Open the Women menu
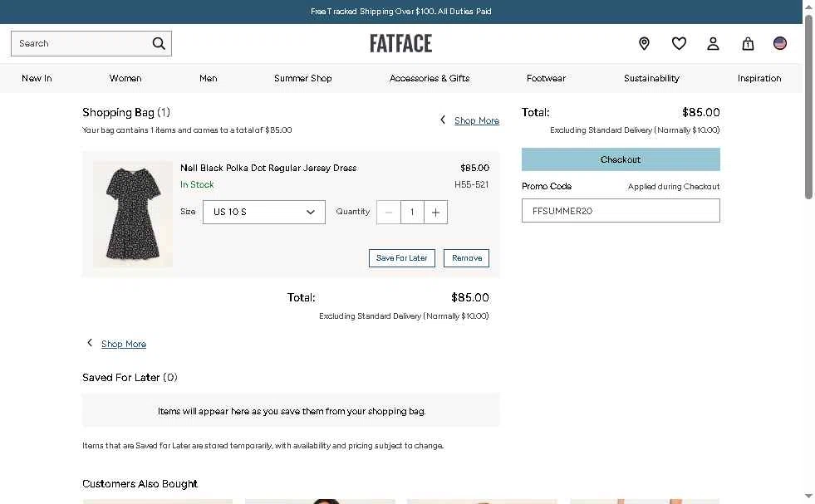This screenshot has height=504, width=815. tap(125, 78)
